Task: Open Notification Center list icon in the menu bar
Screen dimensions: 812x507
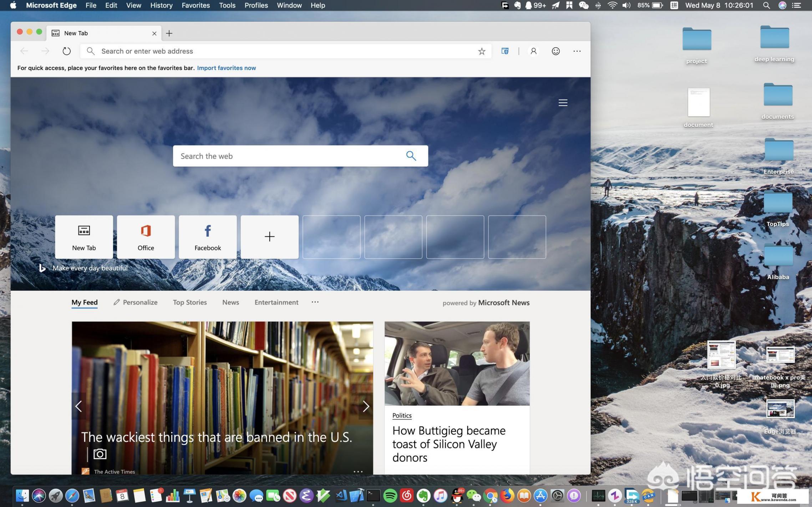Action: (796, 5)
